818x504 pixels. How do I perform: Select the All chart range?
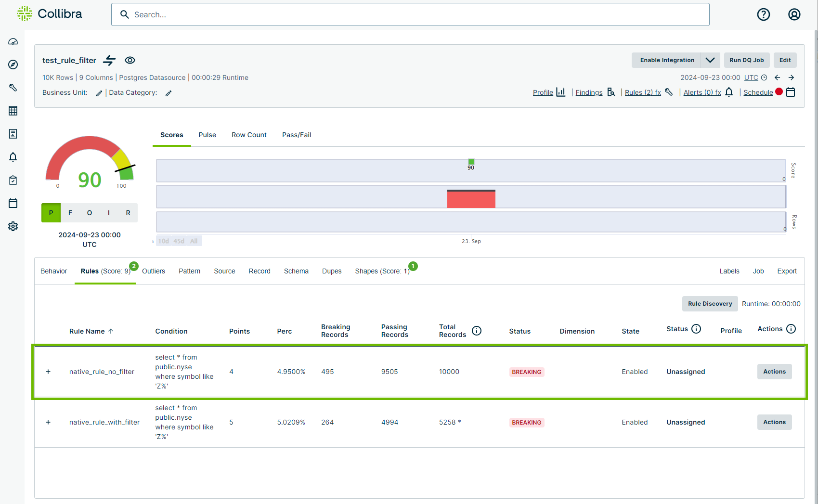pyautogui.click(x=194, y=241)
